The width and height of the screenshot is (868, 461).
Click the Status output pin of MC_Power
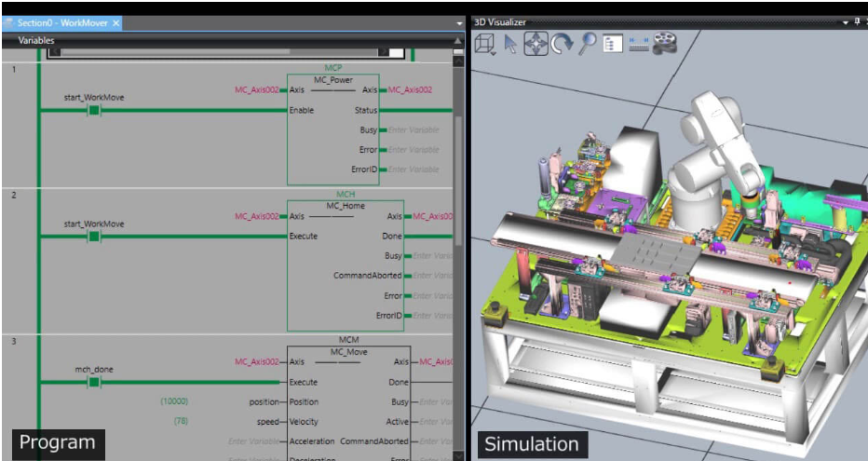point(366,110)
